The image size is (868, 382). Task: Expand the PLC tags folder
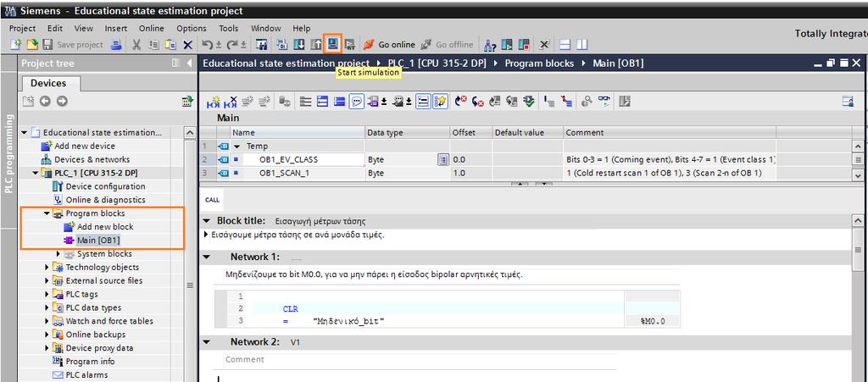click(47, 294)
